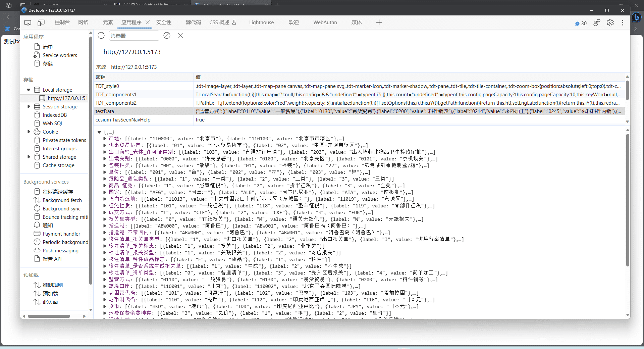Open 此页面 under 预加载

point(50,302)
